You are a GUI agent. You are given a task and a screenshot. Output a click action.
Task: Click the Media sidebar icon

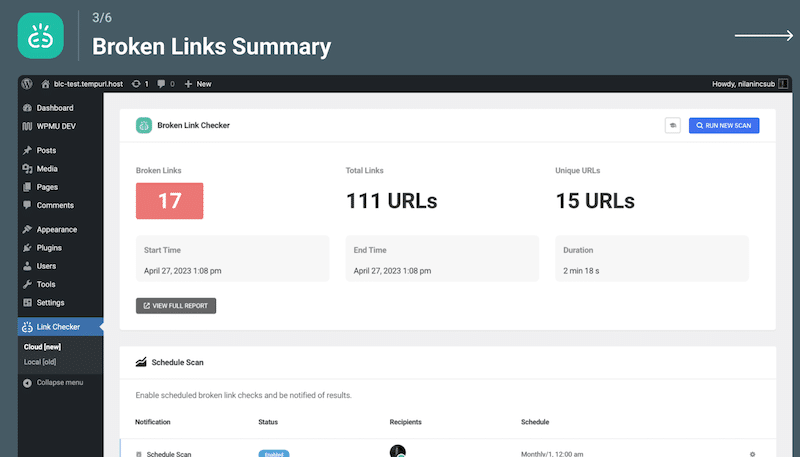pos(28,169)
